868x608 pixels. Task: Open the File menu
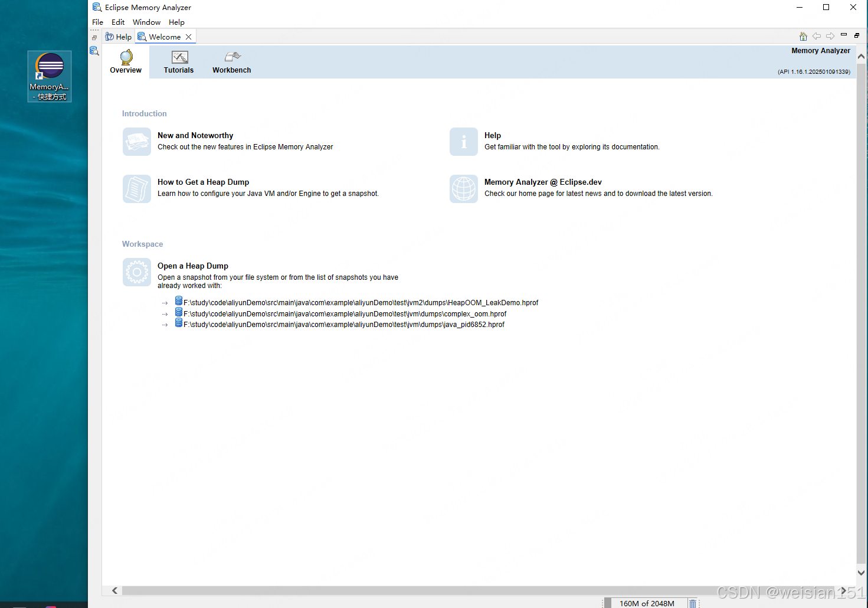(x=97, y=22)
